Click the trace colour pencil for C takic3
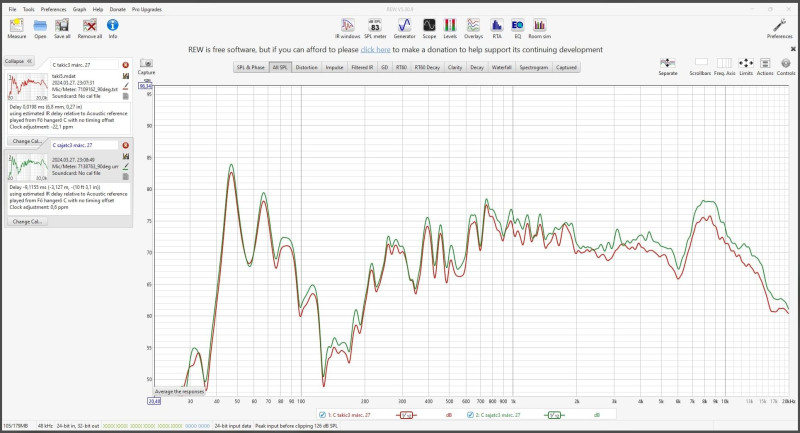 [126, 86]
